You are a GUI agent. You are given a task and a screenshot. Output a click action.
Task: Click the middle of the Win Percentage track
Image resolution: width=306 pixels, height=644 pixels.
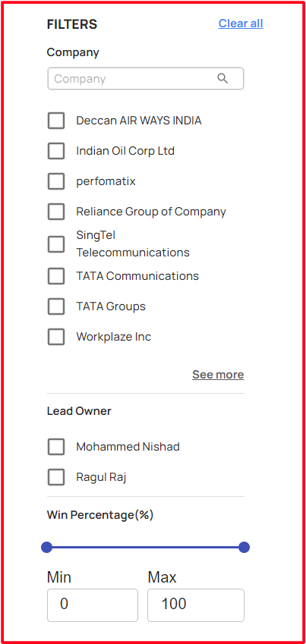(x=146, y=548)
